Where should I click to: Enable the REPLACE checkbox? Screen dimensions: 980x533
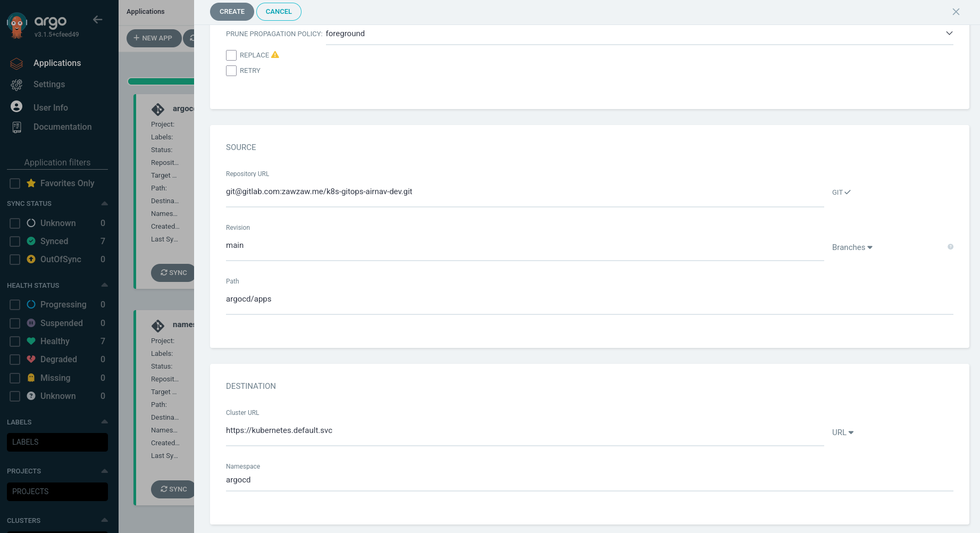[x=231, y=55]
